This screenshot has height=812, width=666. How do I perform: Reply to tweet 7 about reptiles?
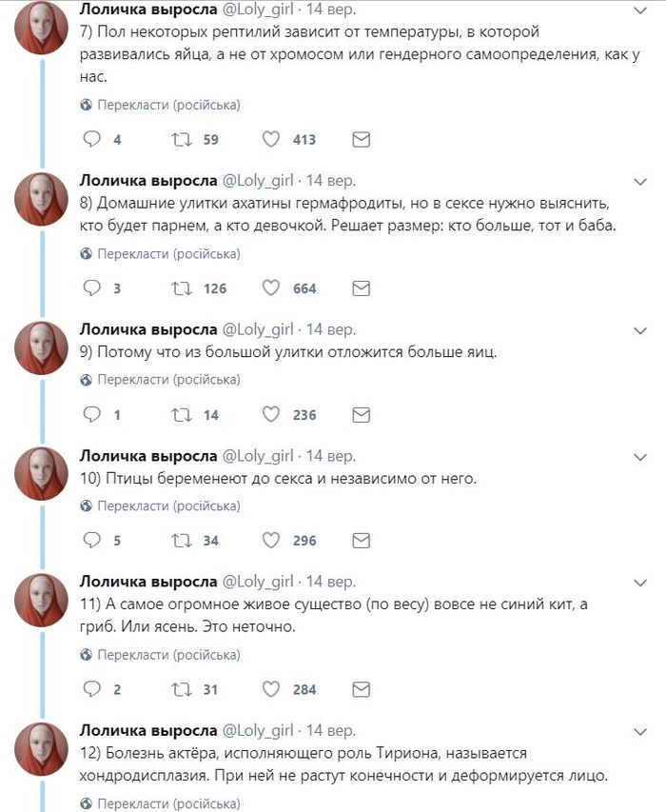92,139
